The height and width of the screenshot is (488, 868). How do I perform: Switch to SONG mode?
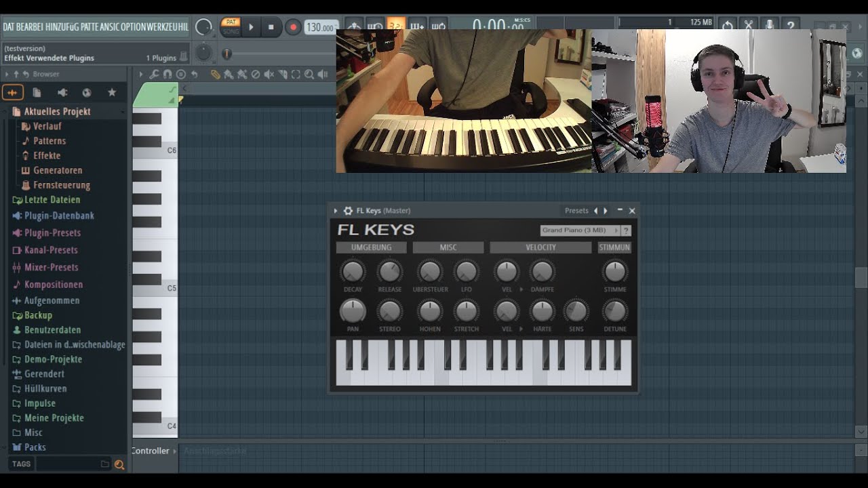point(231,31)
